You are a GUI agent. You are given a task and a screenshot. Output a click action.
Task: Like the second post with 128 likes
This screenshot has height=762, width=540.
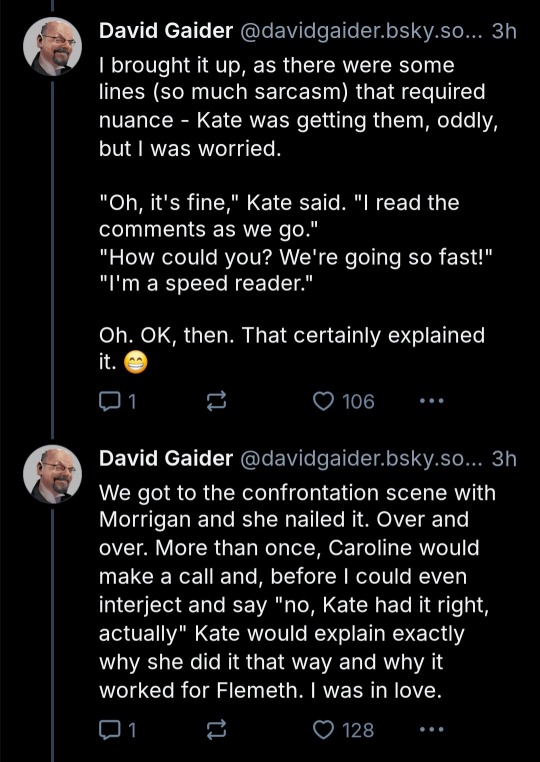[x=322, y=729]
